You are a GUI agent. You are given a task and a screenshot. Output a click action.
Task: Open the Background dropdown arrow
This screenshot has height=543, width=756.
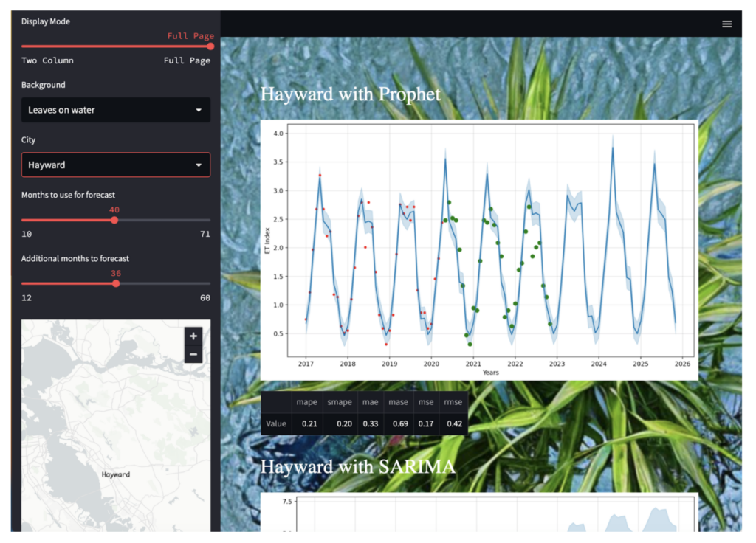pyautogui.click(x=199, y=110)
